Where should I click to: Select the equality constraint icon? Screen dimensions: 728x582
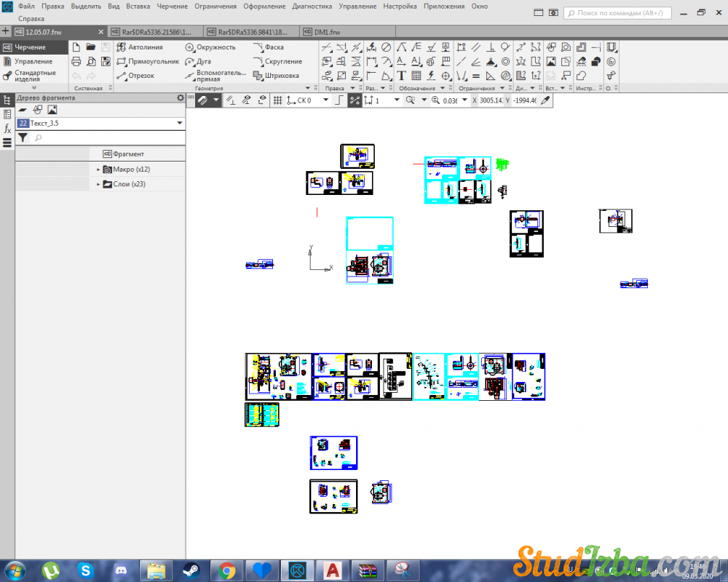[476, 76]
